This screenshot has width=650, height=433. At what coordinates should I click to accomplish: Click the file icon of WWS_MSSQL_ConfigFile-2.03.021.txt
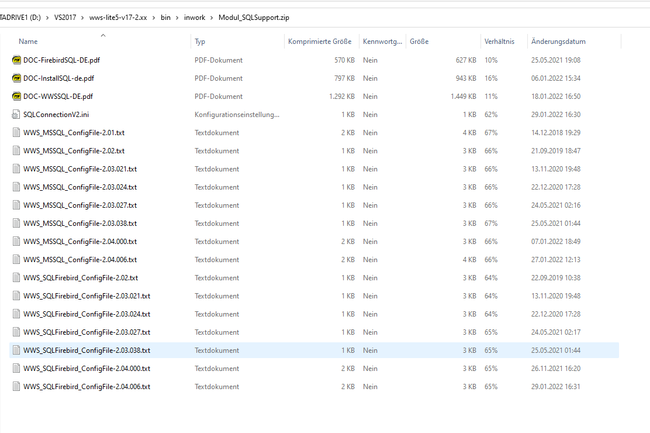16,169
